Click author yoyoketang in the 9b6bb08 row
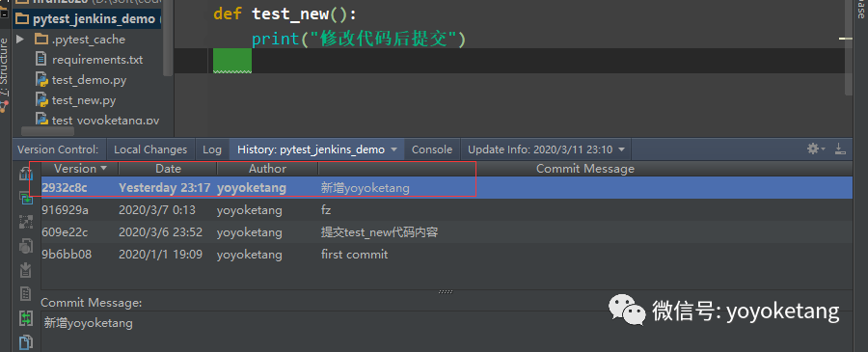 click(x=249, y=255)
